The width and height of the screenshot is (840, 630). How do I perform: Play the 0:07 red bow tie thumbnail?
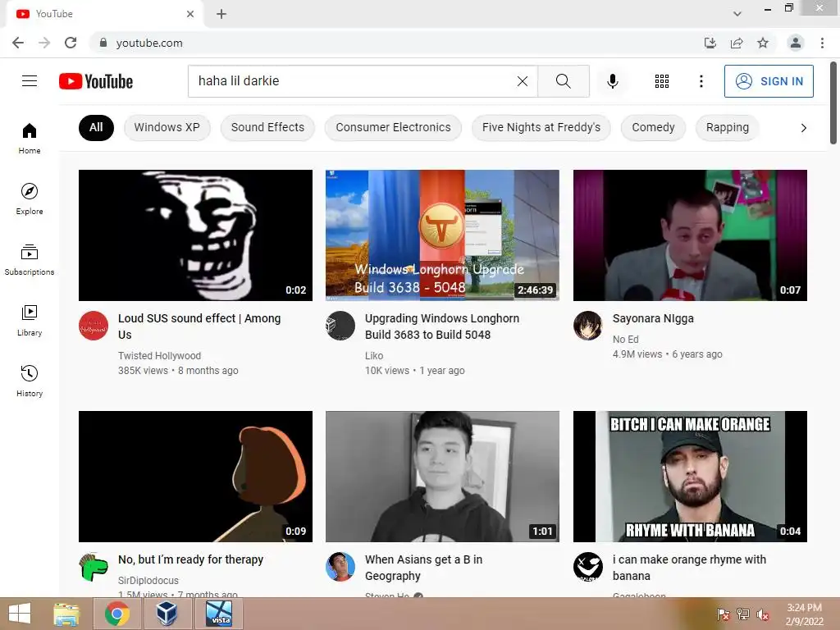(690, 235)
